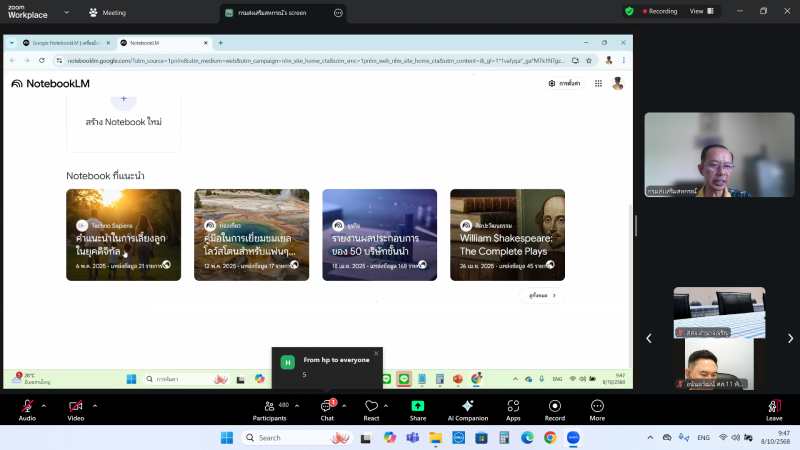The image size is (800, 450).
Task: Click the green Share screen icon
Action: (418, 406)
